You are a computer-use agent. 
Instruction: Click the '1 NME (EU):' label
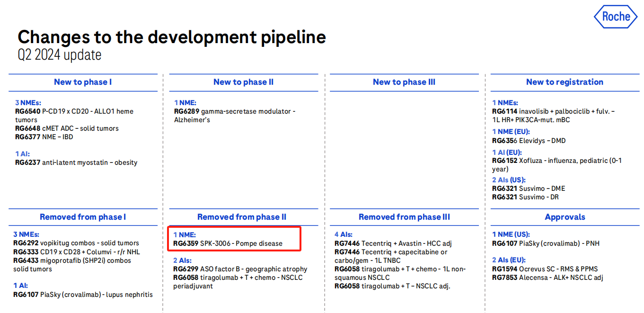[x=511, y=132]
